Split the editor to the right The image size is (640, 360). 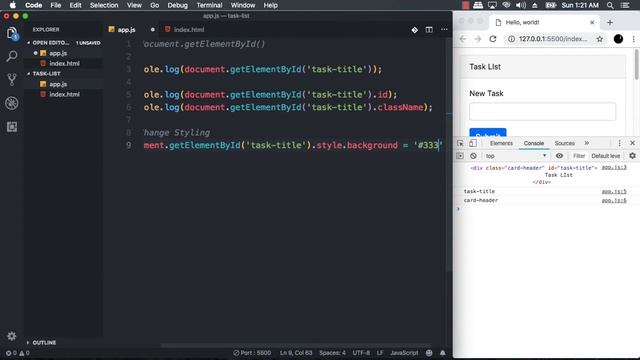429,30
